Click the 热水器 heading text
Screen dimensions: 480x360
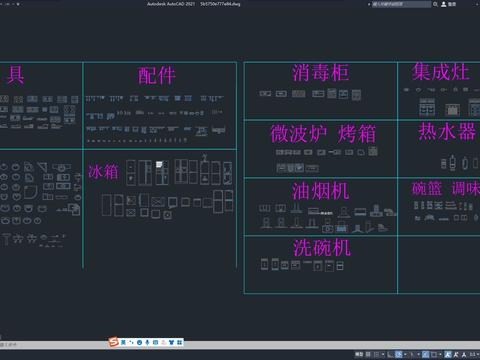[447, 131]
